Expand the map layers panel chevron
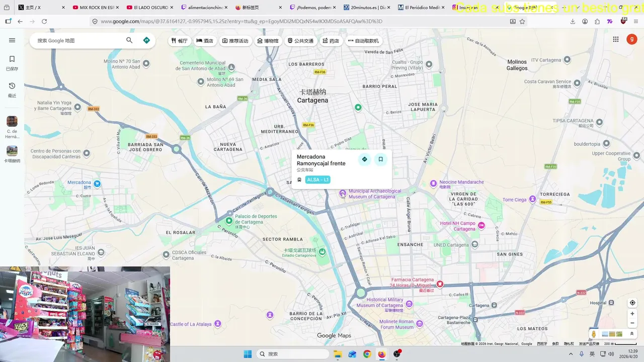The width and height of the screenshot is (644, 362). (x=632, y=334)
